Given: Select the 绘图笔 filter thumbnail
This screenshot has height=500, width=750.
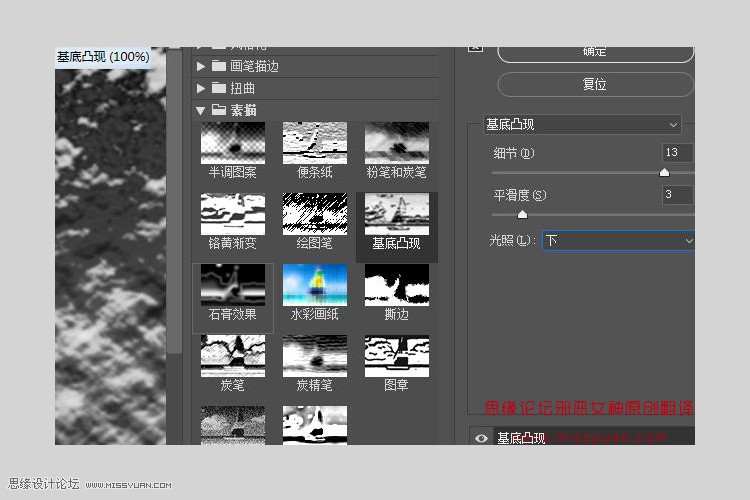Looking at the screenshot, I should pyautogui.click(x=315, y=214).
